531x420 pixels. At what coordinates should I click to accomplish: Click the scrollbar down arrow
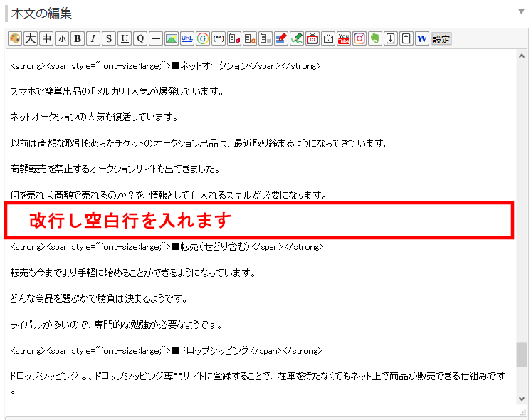[x=522, y=399]
